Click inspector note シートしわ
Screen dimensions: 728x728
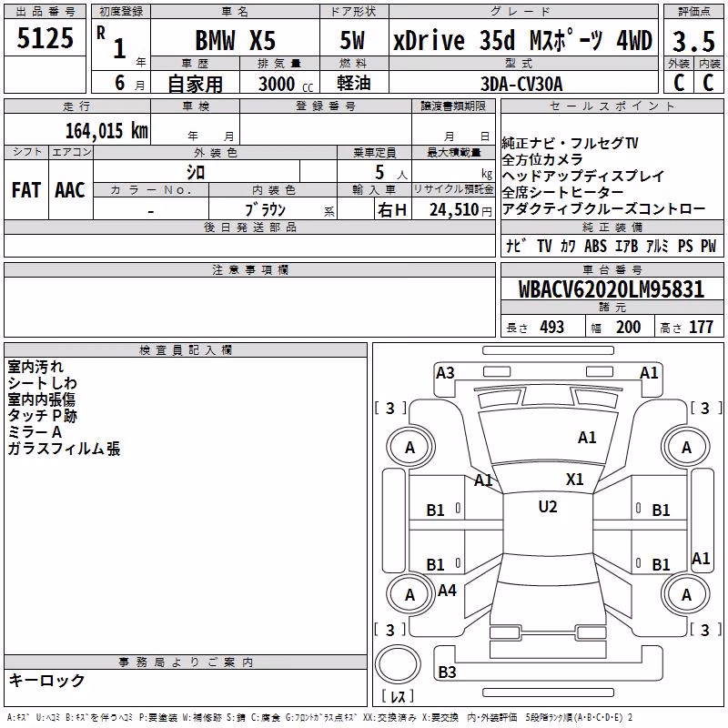pos(42,383)
